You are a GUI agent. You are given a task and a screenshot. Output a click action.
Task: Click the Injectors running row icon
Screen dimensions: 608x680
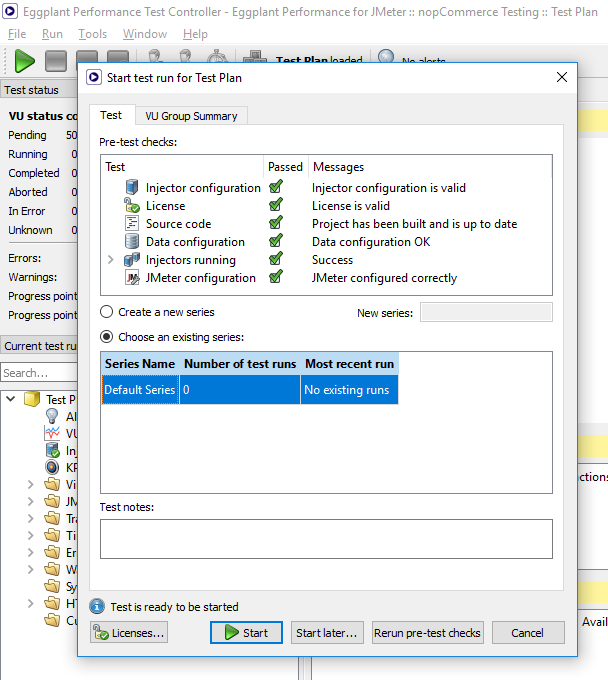(132, 259)
